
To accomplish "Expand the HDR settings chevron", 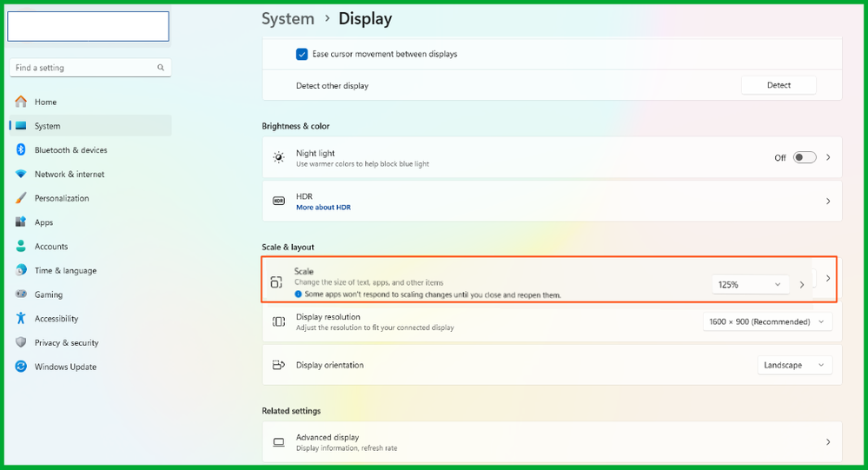I will point(828,202).
